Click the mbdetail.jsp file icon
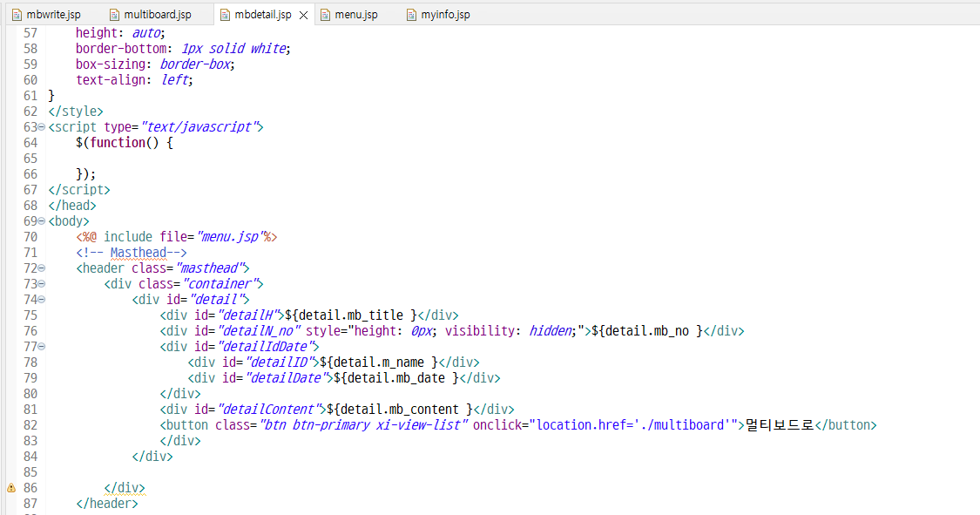The image size is (980, 515). (225, 14)
